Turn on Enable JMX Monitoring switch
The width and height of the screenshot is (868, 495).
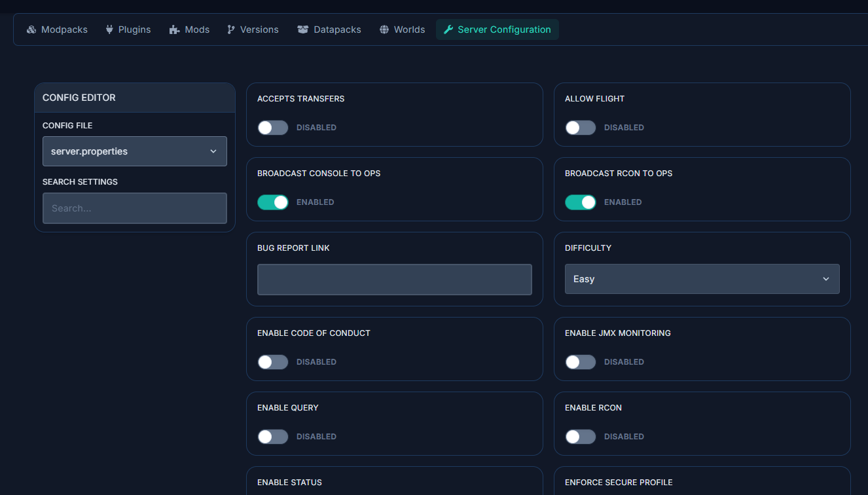point(581,362)
